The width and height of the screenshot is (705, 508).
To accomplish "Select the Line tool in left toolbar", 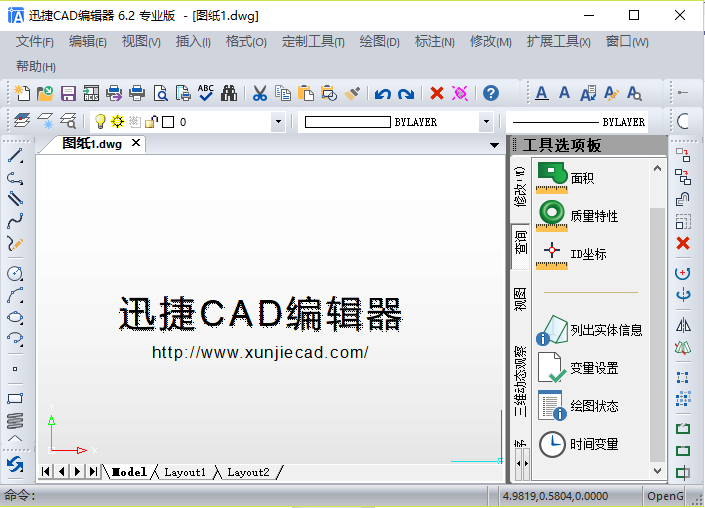I will click(15, 156).
